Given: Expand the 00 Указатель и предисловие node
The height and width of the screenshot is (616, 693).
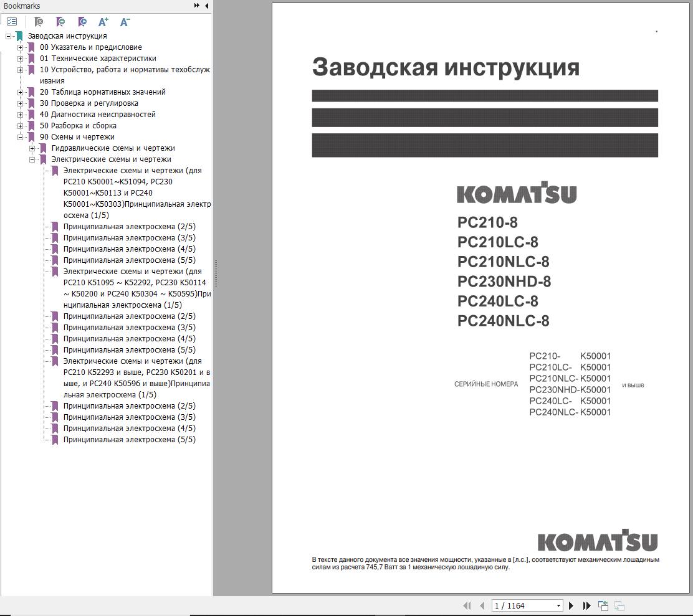Looking at the screenshot, I should tap(20, 47).
